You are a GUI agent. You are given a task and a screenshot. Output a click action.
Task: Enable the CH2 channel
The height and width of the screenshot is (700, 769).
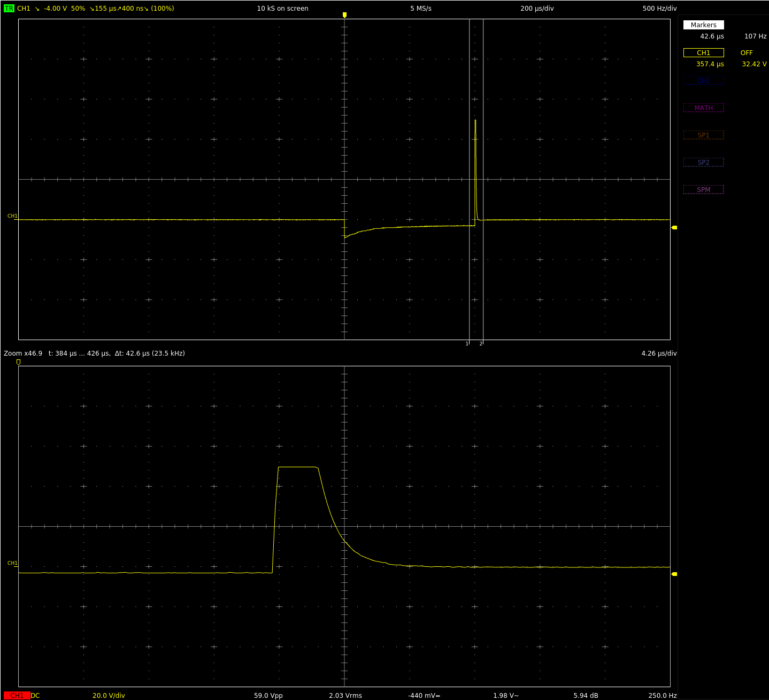703,81
